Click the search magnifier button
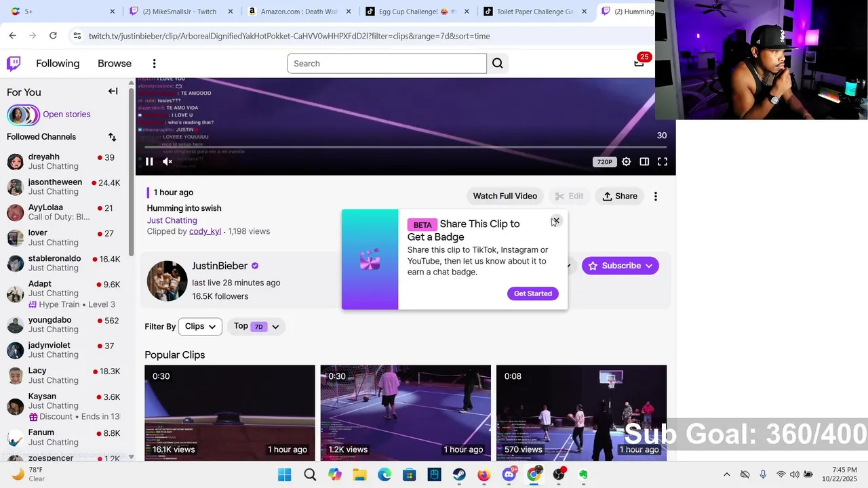This screenshot has width=868, height=488. 498,64
